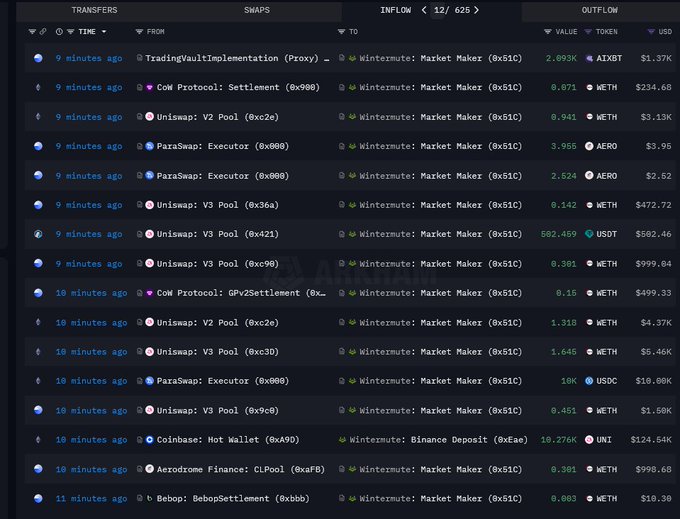Switch to the SWAPS tab
The image size is (680, 519).
click(257, 10)
